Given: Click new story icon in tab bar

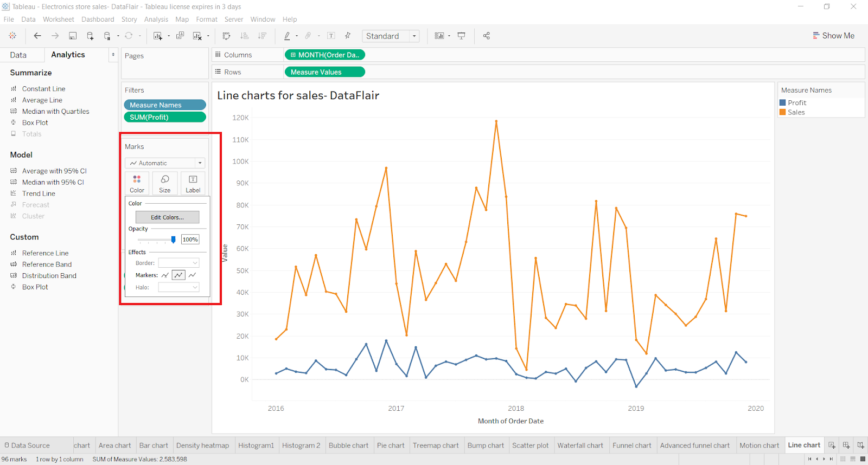Looking at the screenshot, I should [x=861, y=445].
